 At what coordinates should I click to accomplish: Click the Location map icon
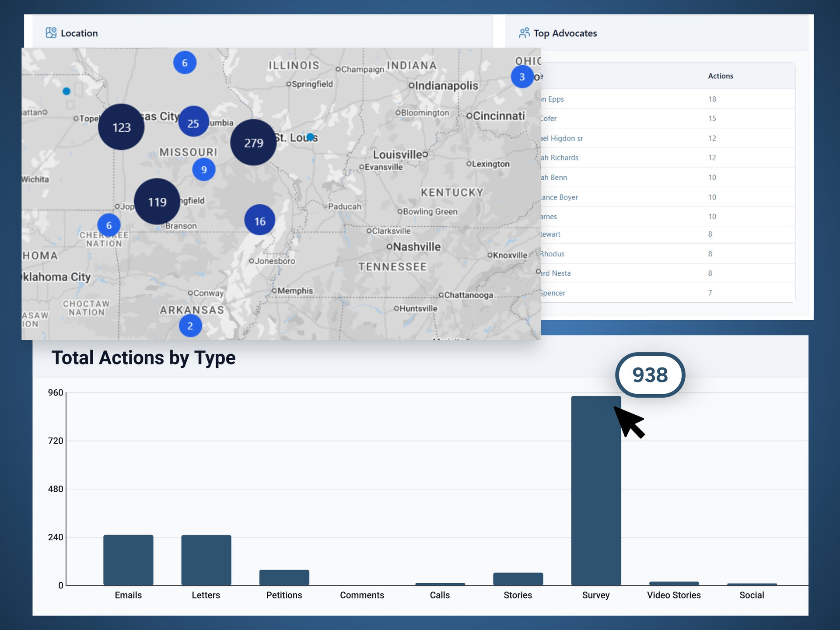coord(51,33)
